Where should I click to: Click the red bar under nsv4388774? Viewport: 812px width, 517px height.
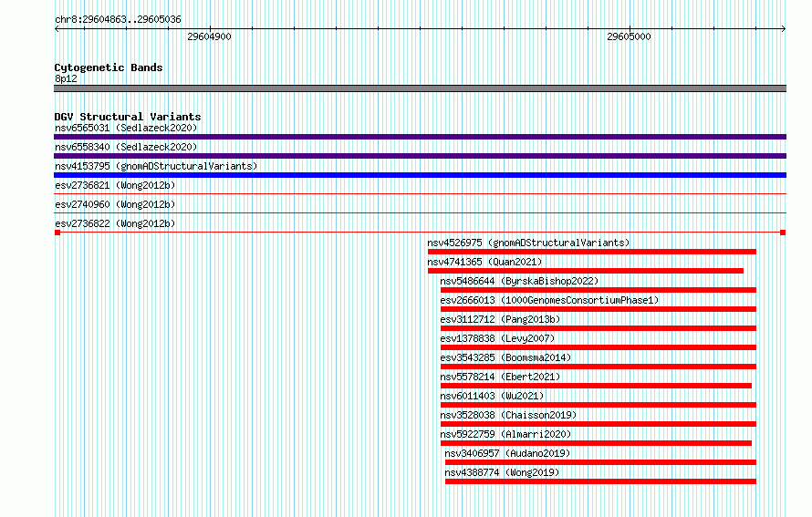600,481
